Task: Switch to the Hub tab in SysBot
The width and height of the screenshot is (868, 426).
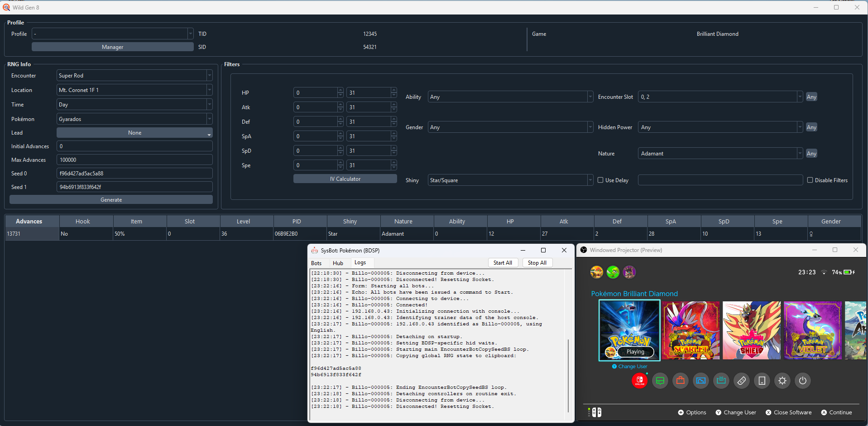Action: point(338,263)
